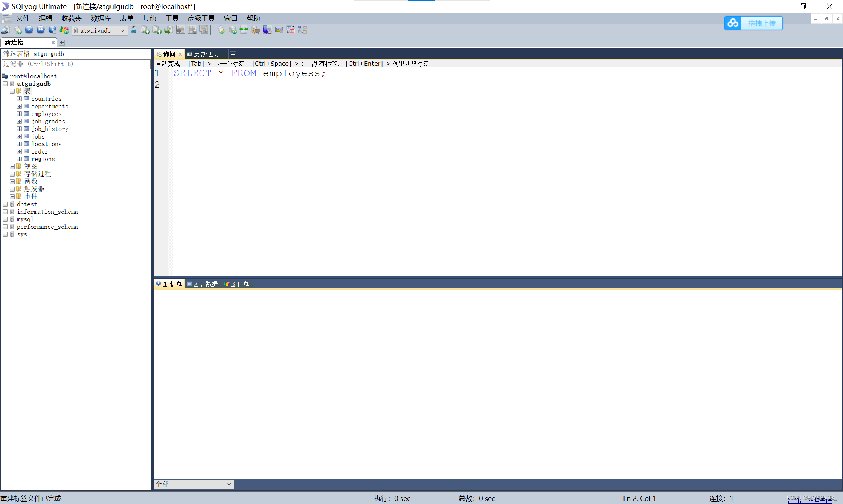This screenshot has width=843, height=504.
Task: Click the New Connection toolbar icon
Action: [x=6, y=30]
